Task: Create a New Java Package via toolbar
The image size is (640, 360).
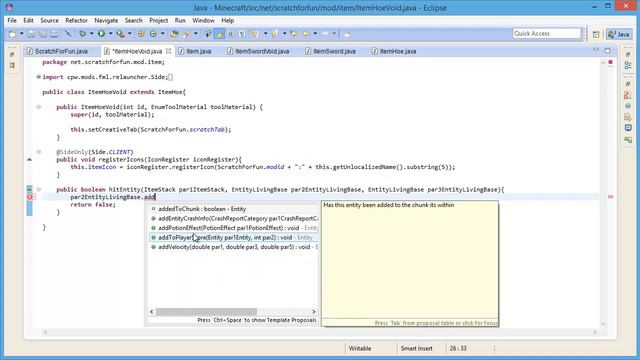Action: click(141, 34)
